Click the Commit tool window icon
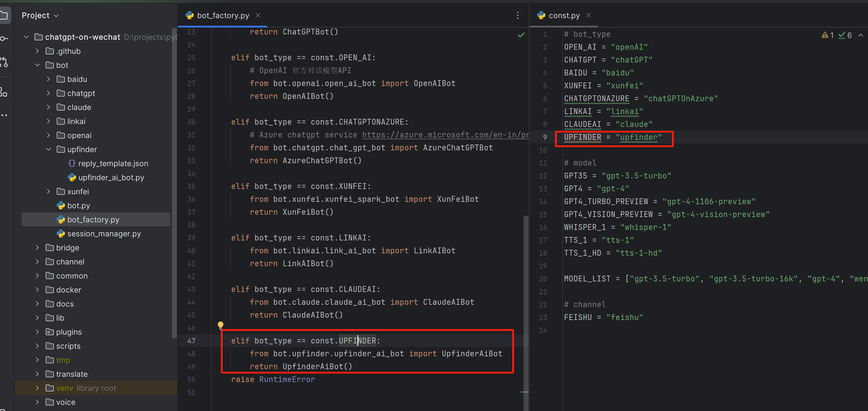Viewport: 868px width, 411px height. tap(4, 39)
